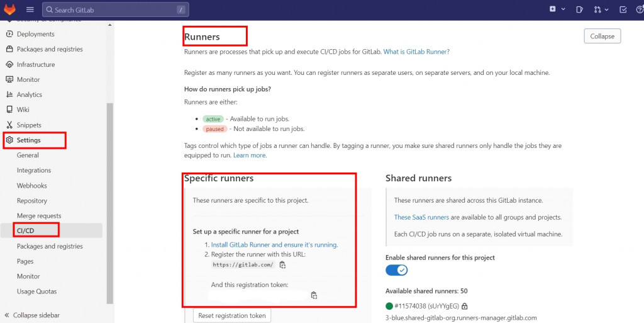The image size is (644, 323).
Task: Click the red paused badge
Action: click(x=214, y=129)
